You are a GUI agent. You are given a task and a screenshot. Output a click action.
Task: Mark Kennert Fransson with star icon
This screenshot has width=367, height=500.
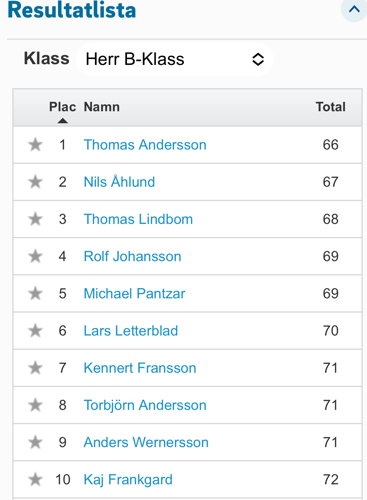[x=35, y=368]
